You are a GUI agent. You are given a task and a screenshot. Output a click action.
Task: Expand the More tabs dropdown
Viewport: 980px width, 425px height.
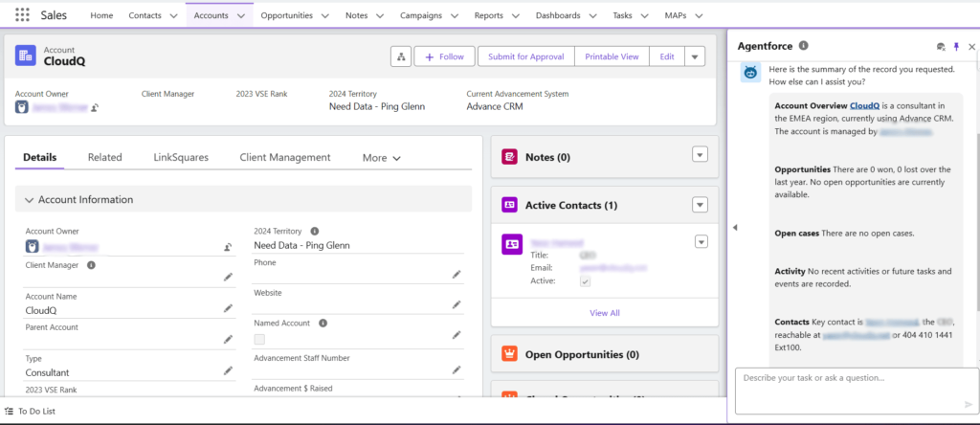(381, 158)
